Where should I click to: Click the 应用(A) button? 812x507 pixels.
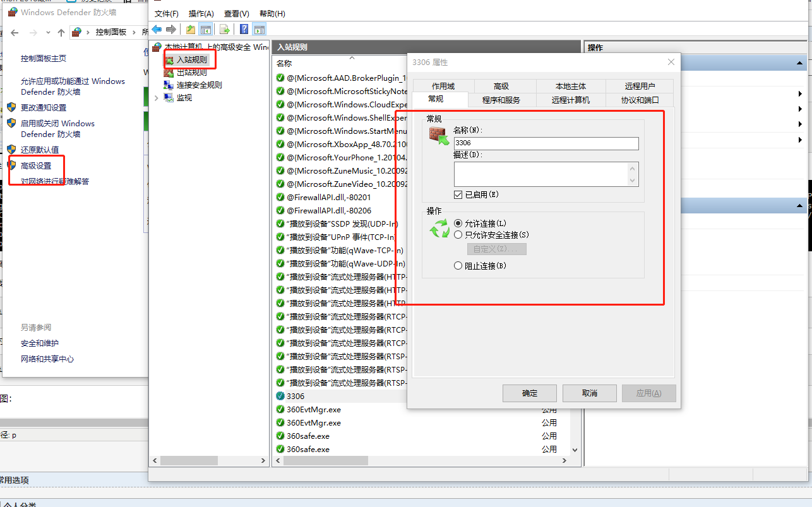pos(649,393)
